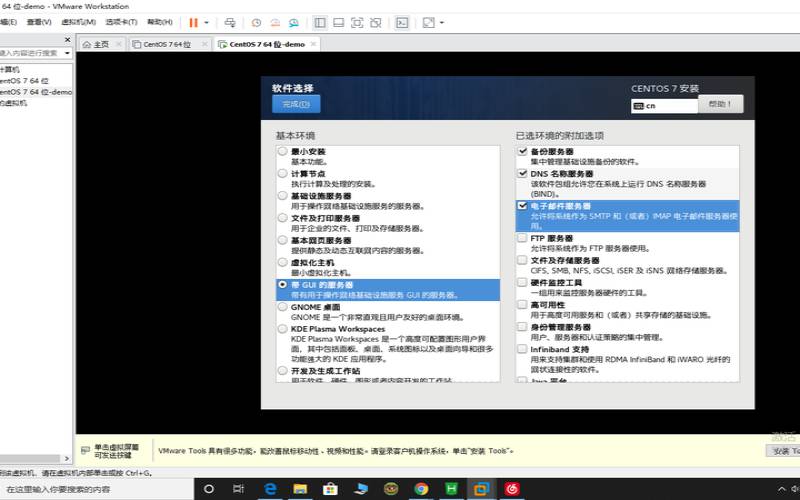The width and height of the screenshot is (800, 500).
Task: Click the stretch guest display icon
Action: (429, 22)
